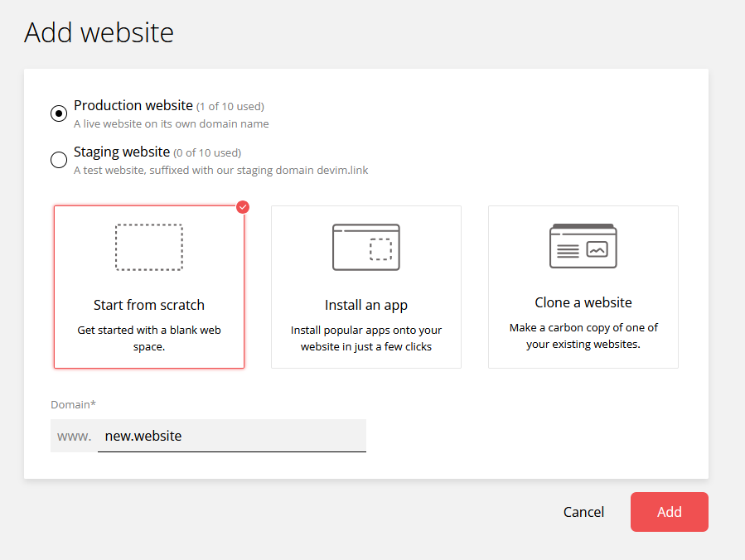Select the Production website radio button
This screenshot has height=560, width=745.
59,113
